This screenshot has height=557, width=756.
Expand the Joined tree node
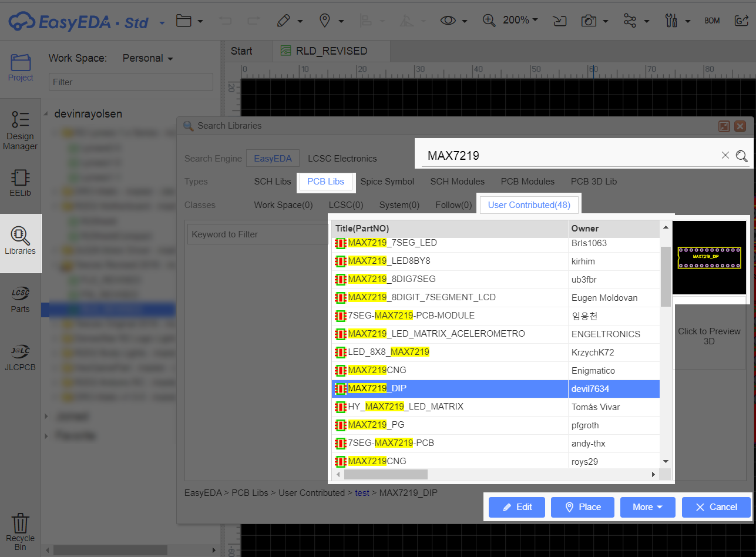tap(46, 417)
